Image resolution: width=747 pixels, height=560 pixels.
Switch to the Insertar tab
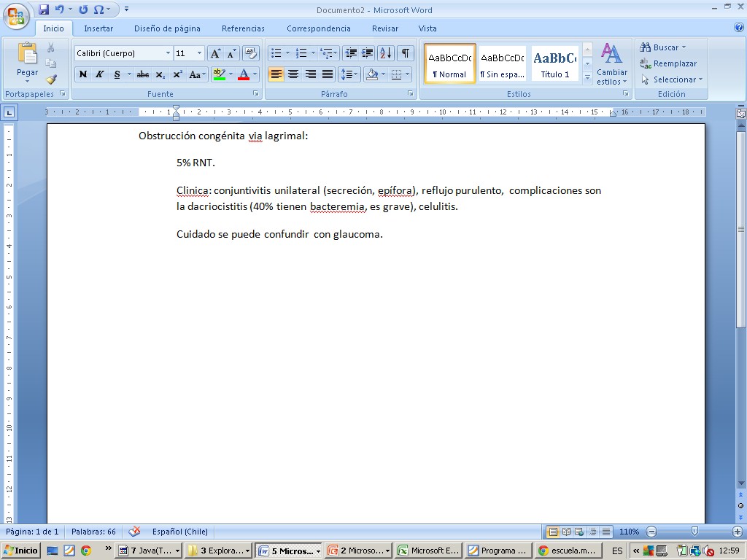point(98,28)
